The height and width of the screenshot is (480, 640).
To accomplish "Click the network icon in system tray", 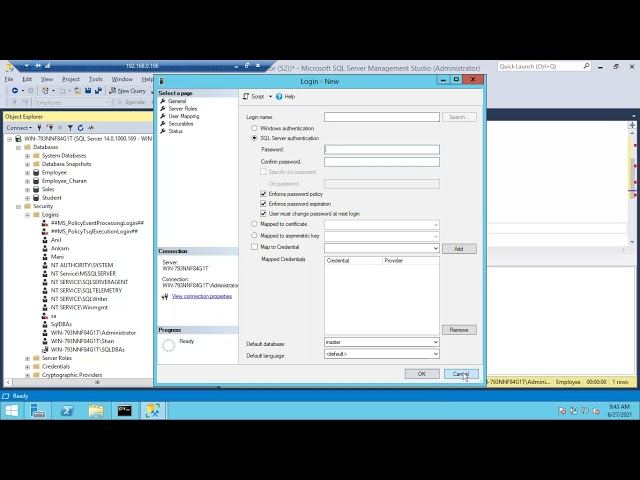I will [573, 411].
